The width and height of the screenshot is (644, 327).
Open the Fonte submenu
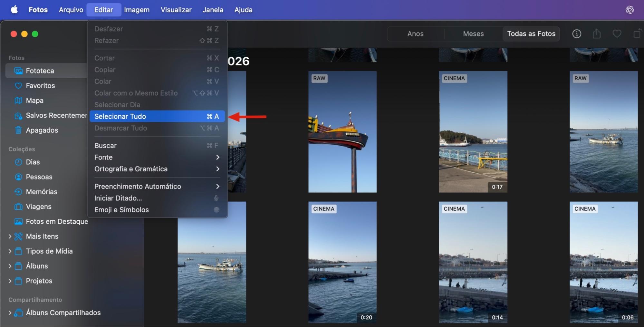tap(157, 157)
